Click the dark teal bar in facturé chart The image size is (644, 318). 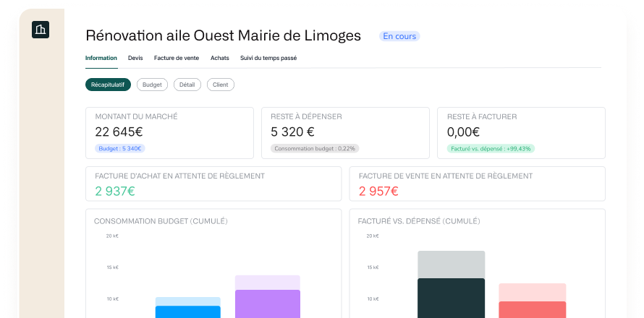pyautogui.click(x=451, y=298)
